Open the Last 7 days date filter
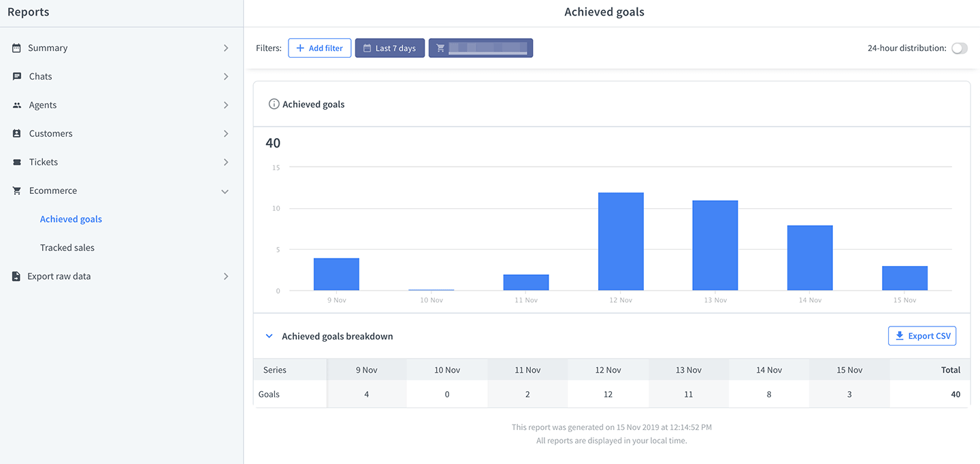 [x=389, y=48]
